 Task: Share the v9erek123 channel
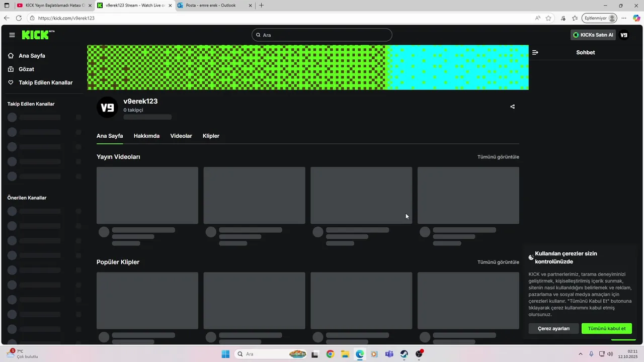(x=512, y=107)
